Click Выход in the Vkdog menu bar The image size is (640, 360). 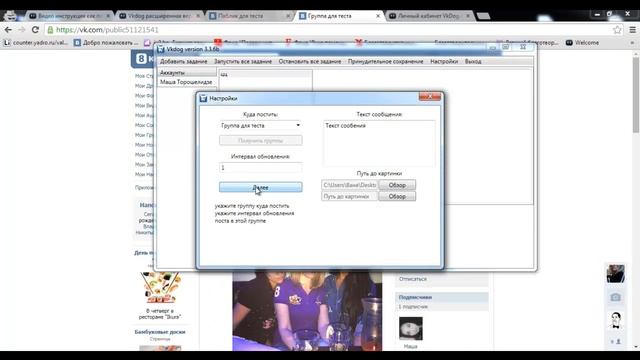pyautogui.click(x=473, y=61)
